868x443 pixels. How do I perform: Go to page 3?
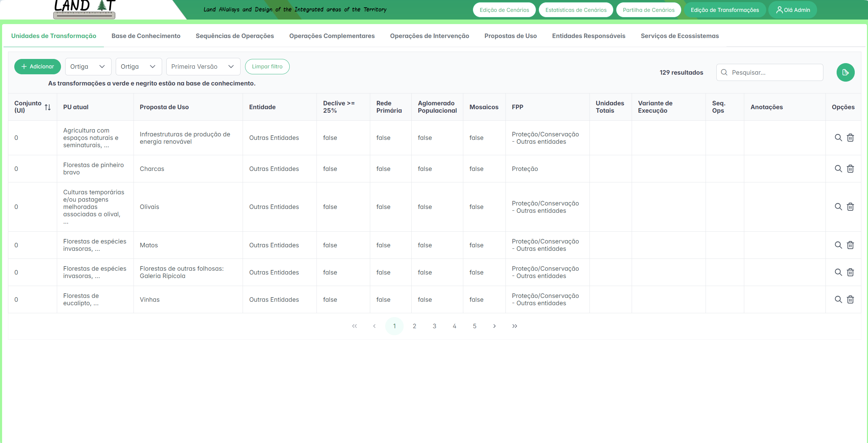click(x=434, y=326)
